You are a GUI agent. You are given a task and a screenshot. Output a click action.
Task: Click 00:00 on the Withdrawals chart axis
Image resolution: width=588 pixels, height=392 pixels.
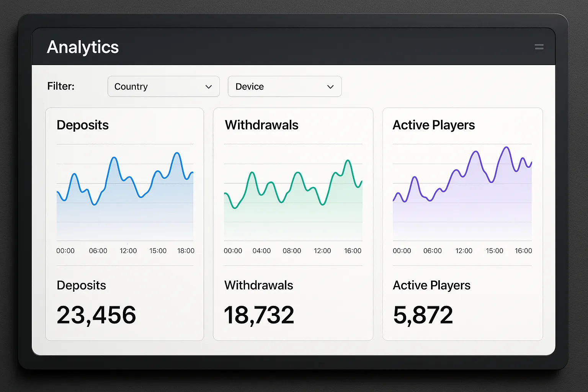pyautogui.click(x=233, y=251)
